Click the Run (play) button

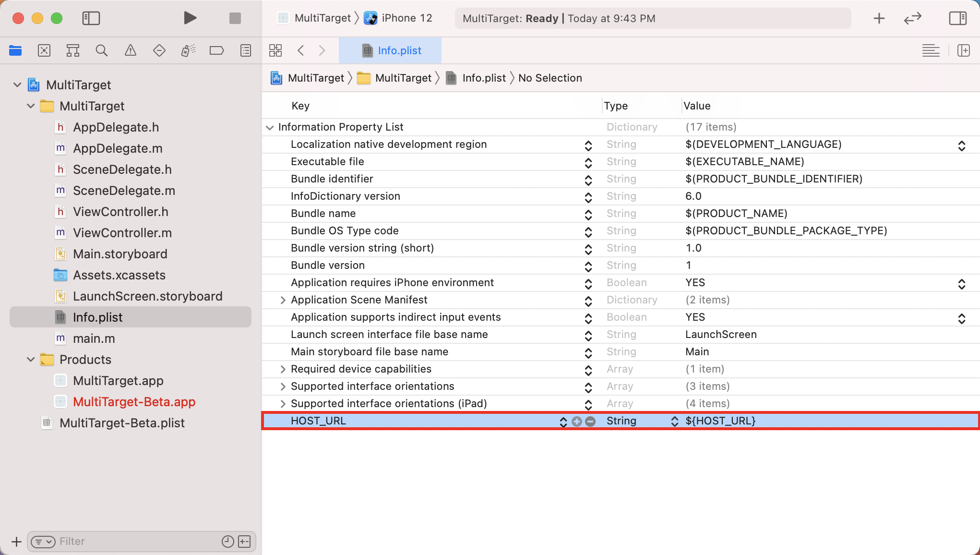tap(190, 18)
